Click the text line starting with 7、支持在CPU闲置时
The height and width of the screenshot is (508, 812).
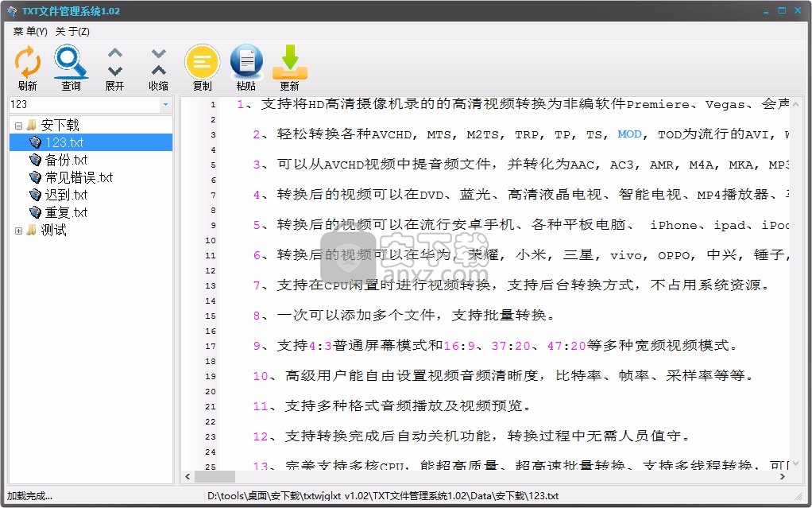pyautogui.click(x=511, y=285)
